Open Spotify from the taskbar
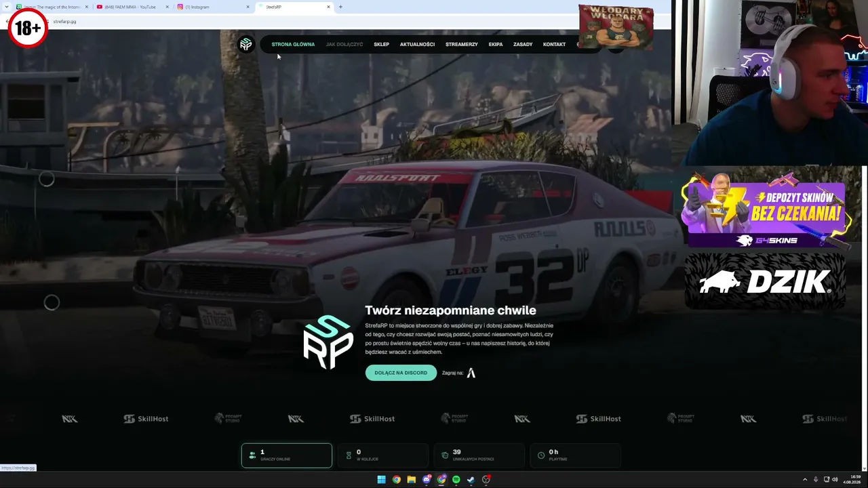 coord(456,479)
